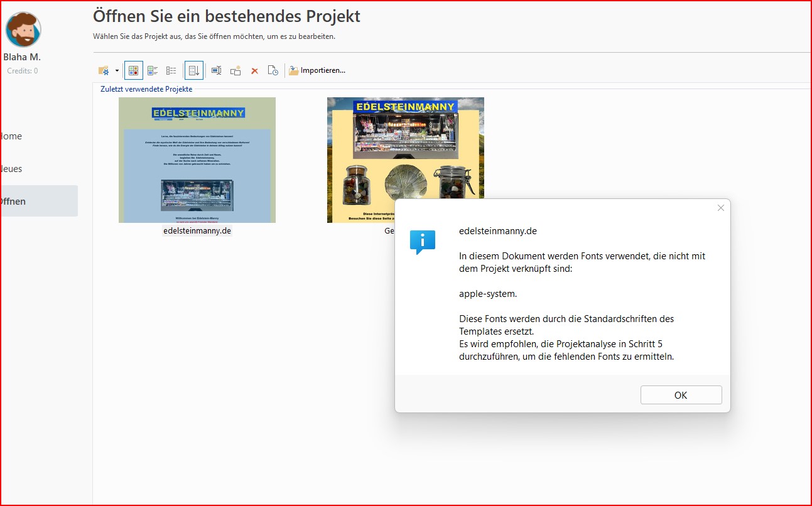Toggle the sort order button
Screen dimensions: 812x506
[x=194, y=70]
